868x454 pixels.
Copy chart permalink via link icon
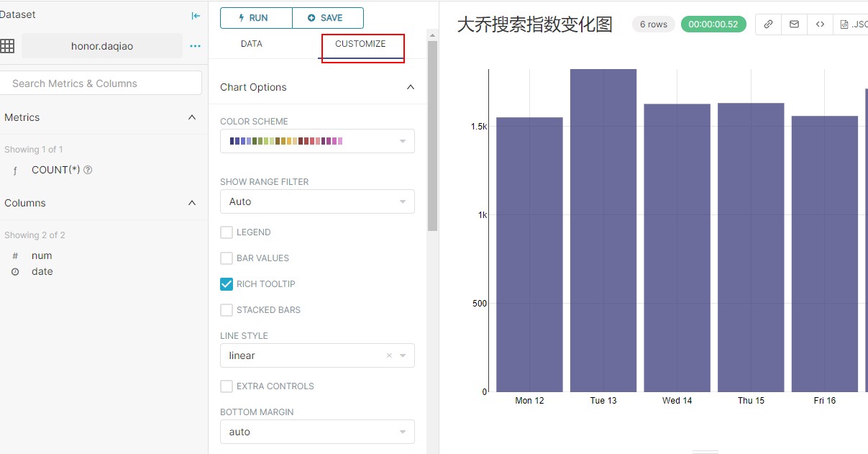[768, 24]
